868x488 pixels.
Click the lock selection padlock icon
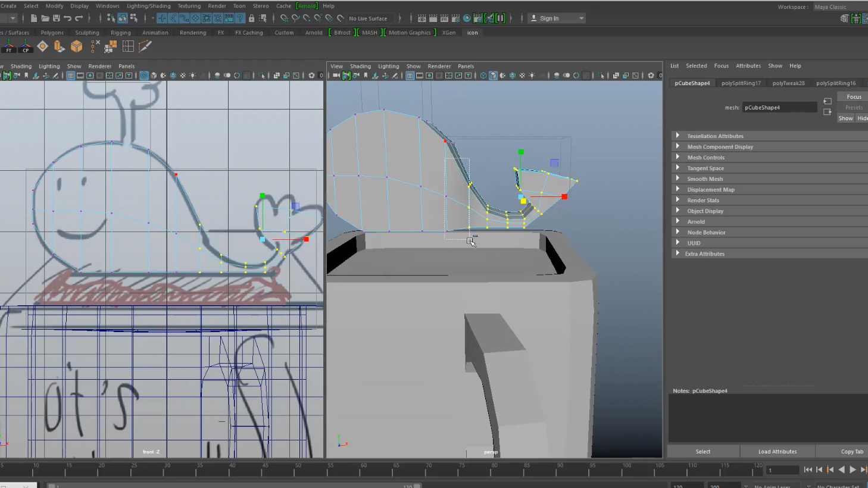tap(251, 18)
